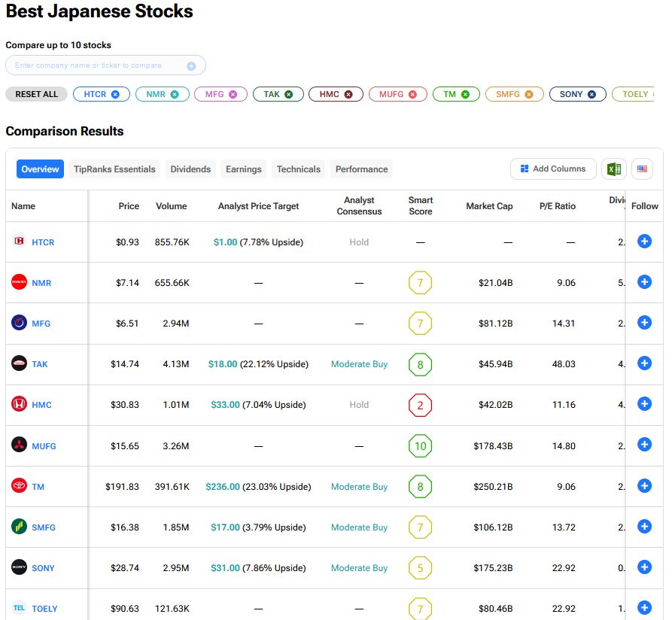The width and height of the screenshot is (672, 620).
Task: Remove HTCR chip from comparison
Action: click(115, 94)
